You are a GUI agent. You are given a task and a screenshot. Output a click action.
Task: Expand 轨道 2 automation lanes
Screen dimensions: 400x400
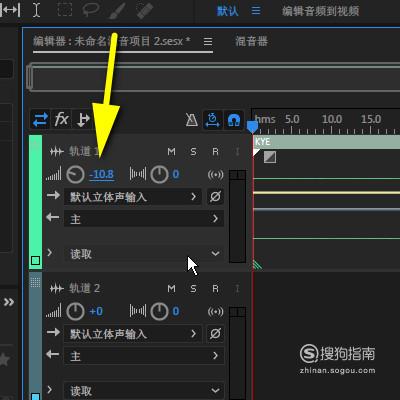coord(50,389)
